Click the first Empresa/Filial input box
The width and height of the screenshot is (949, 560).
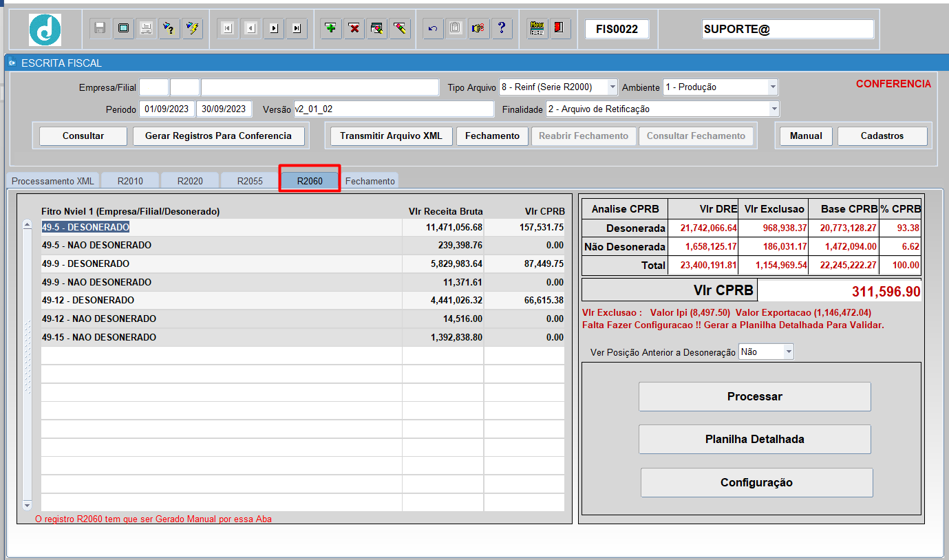click(153, 87)
